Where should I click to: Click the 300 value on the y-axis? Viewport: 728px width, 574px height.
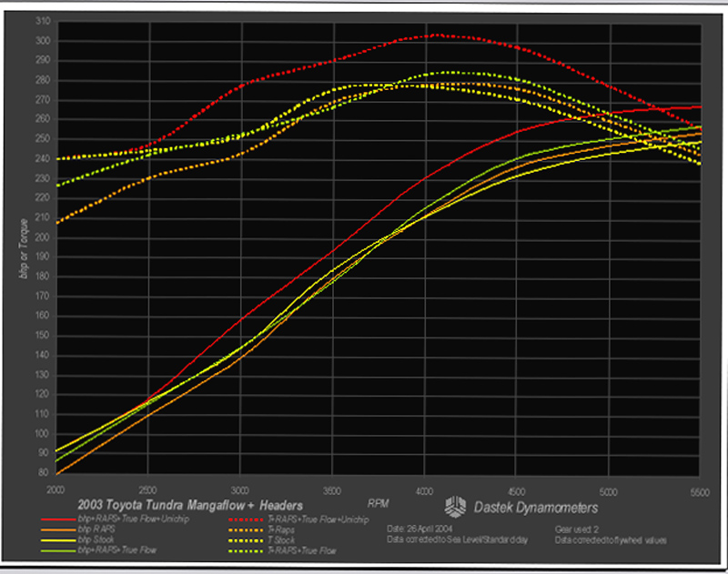(x=43, y=41)
